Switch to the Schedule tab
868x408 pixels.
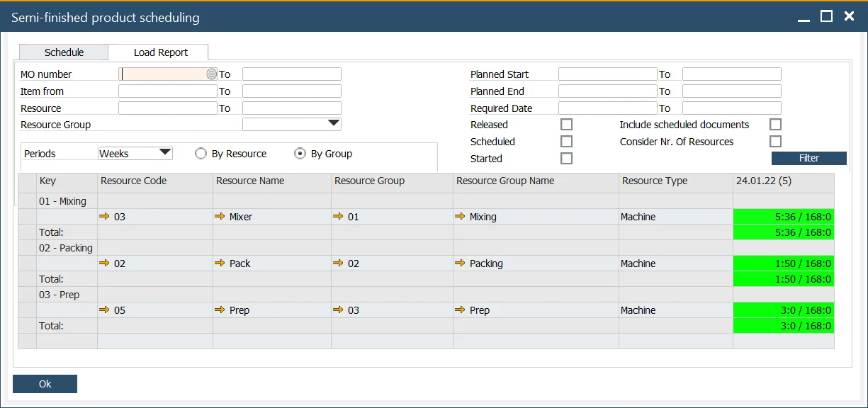(64, 52)
